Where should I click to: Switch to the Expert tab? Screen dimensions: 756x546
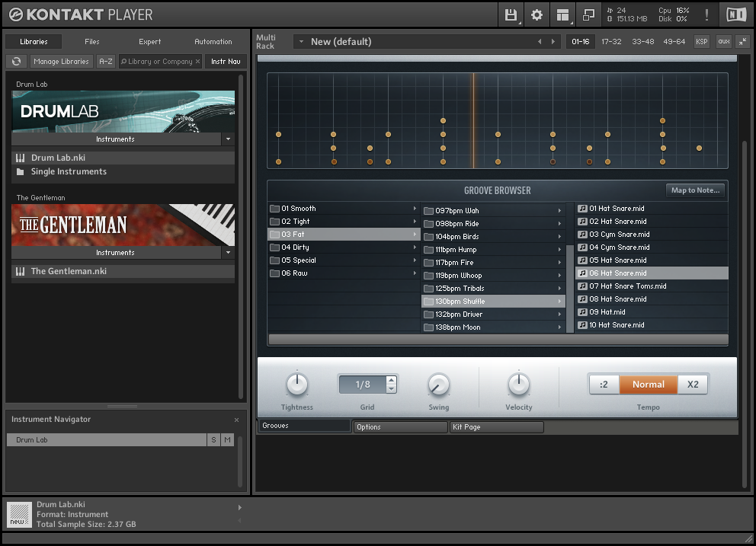[x=150, y=41]
